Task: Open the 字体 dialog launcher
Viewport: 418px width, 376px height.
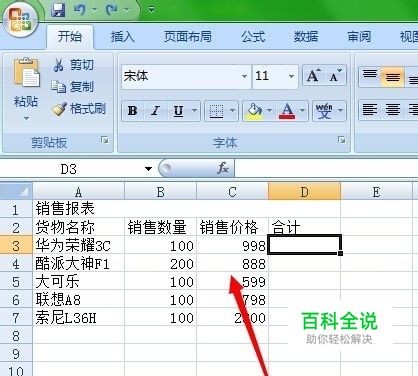Action: pyautogui.click(x=341, y=140)
